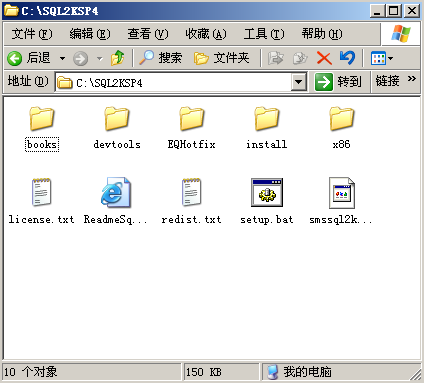Image resolution: width=424 pixels, height=383 pixels.
Task: Click the Move To toolbar icon
Action: click(275, 58)
